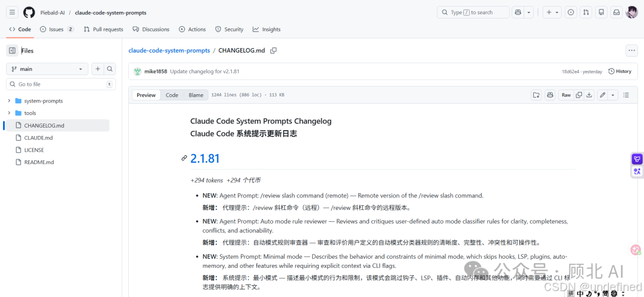Focus the 'Go to file' field
This screenshot has height=297, width=644.
click(x=61, y=84)
